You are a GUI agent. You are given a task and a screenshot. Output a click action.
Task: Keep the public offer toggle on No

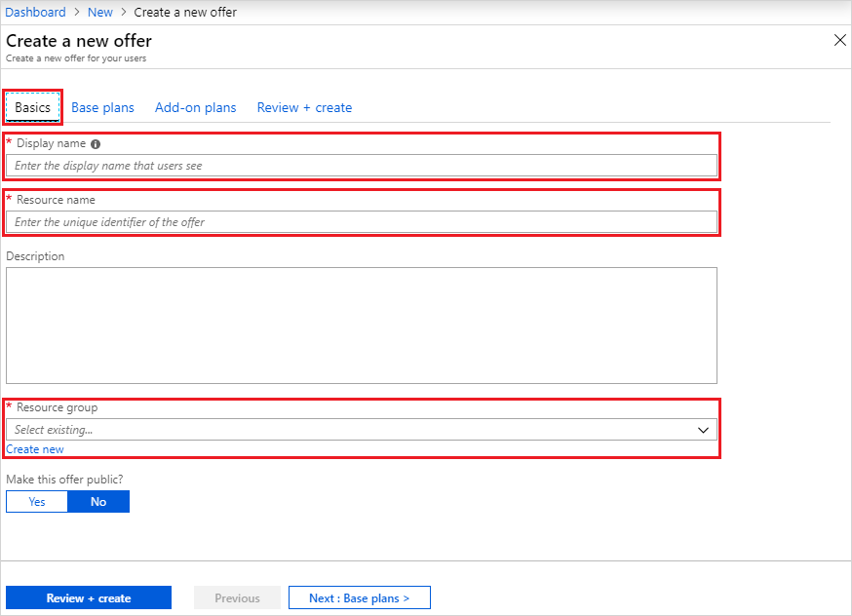tap(97, 501)
